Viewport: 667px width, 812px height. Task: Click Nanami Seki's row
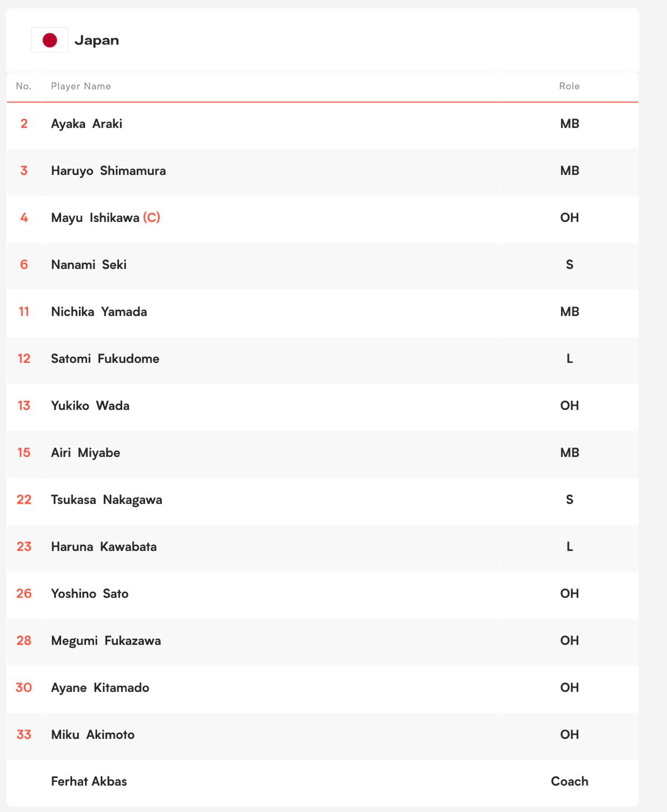[x=322, y=265]
